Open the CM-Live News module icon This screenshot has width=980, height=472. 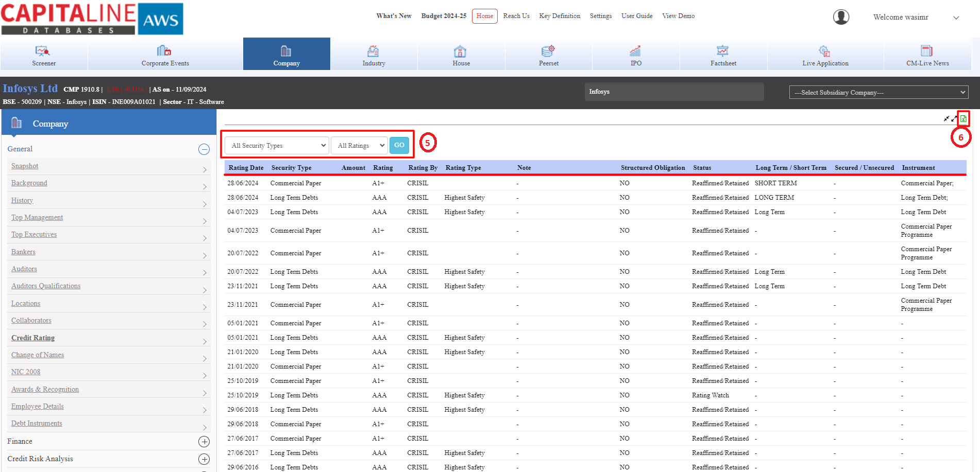(927, 51)
